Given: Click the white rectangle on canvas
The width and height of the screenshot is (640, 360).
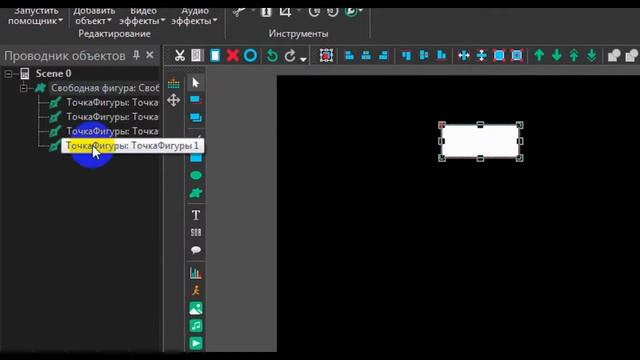Looking at the screenshot, I should coord(480,141).
